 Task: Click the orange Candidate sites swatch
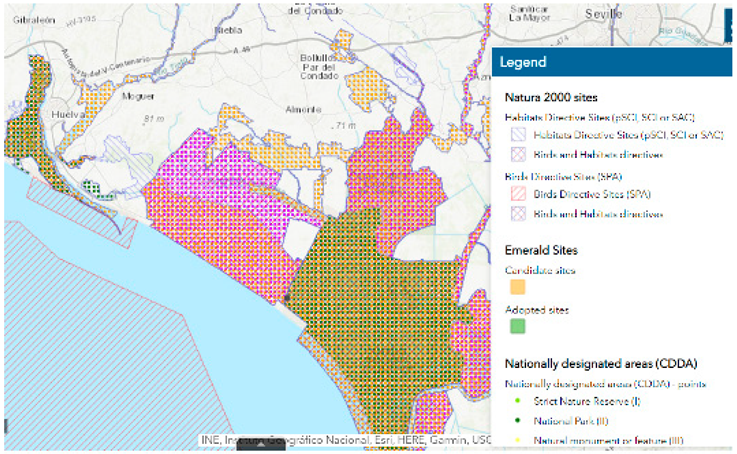click(x=517, y=287)
